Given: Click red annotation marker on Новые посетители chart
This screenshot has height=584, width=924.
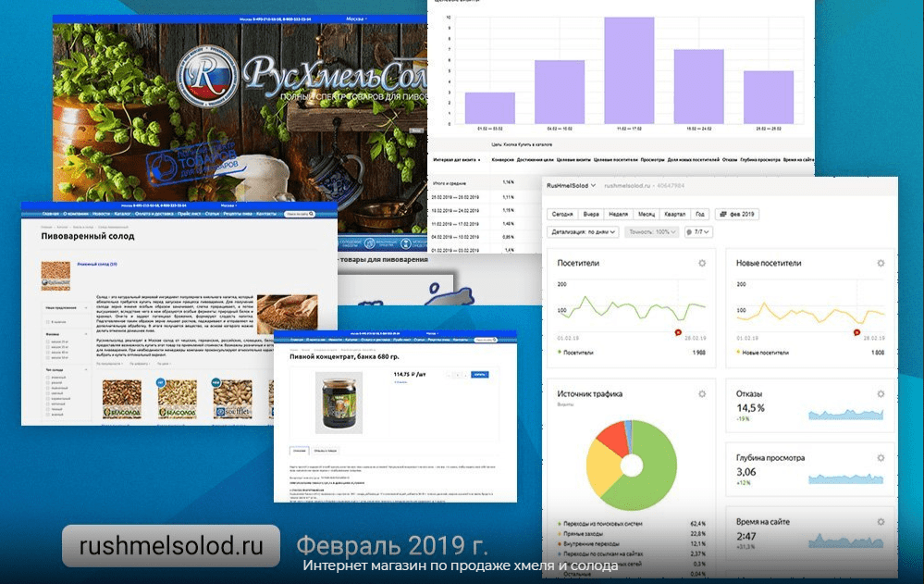Looking at the screenshot, I should [x=856, y=332].
